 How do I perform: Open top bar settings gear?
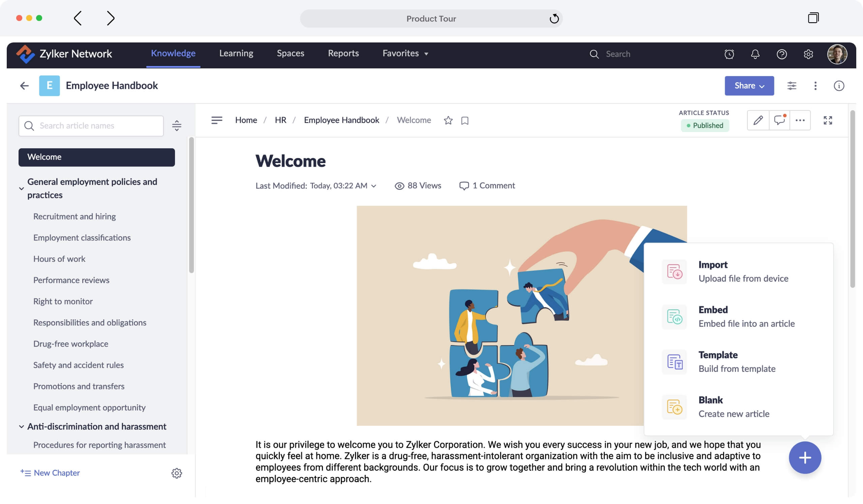click(x=808, y=54)
